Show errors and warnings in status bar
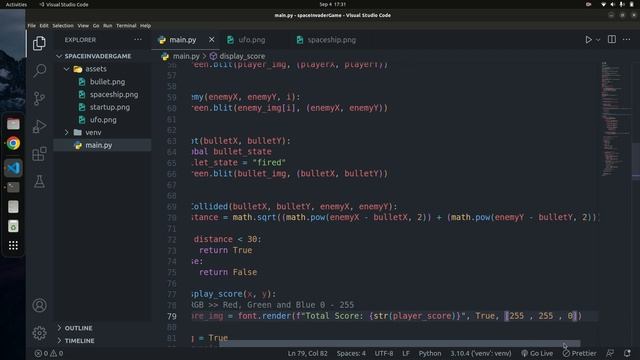The height and width of the screenshot is (360, 640). pos(49,353)
